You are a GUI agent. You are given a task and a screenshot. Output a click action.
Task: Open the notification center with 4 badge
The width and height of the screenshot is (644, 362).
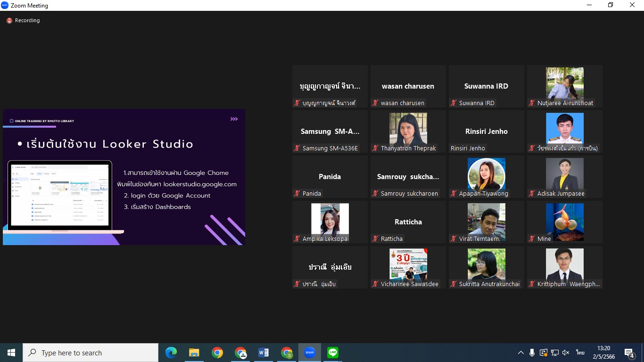tap(629, 353)
